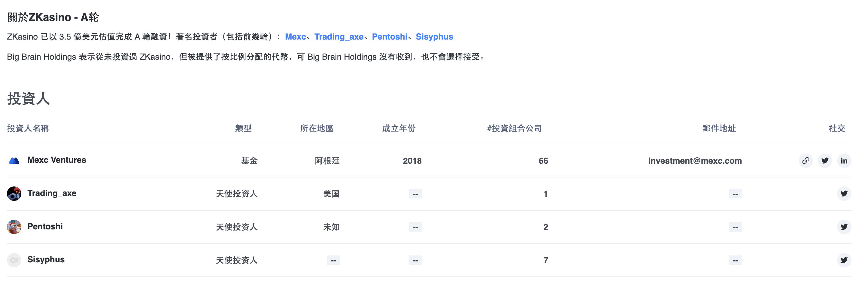The height and width of the screenshot is (289, 868).
Task: Follow the Mexc link in description
Action: point(295,37)
